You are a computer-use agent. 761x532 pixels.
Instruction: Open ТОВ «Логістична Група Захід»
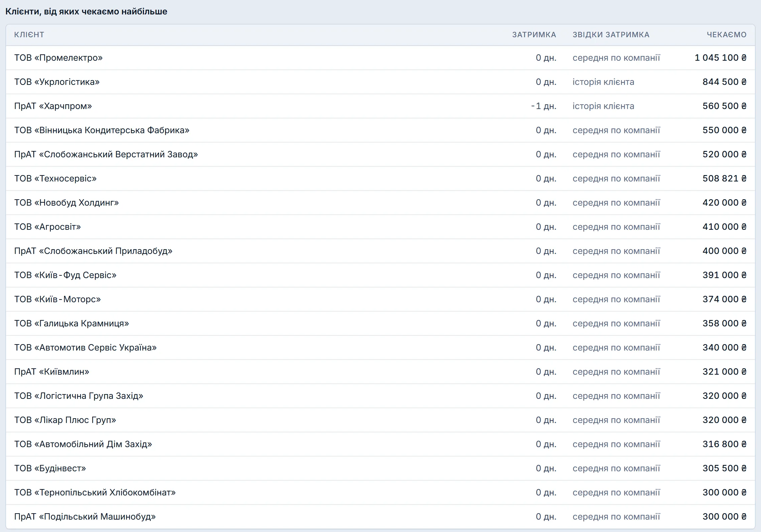pyautogui.click(x=79, y=396)
